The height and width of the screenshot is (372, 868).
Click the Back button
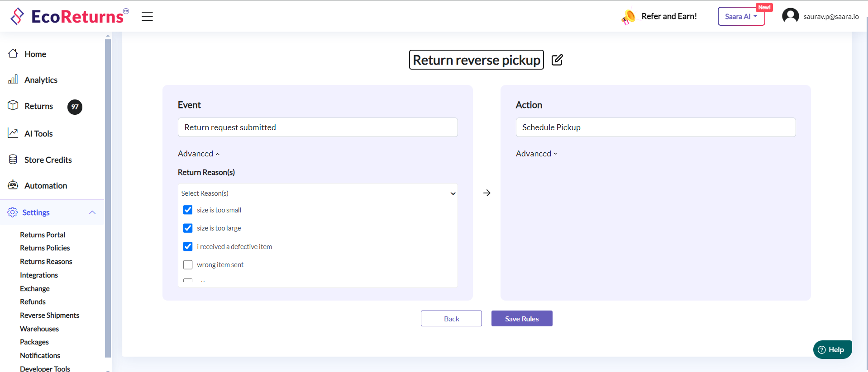tap(451, 319)
